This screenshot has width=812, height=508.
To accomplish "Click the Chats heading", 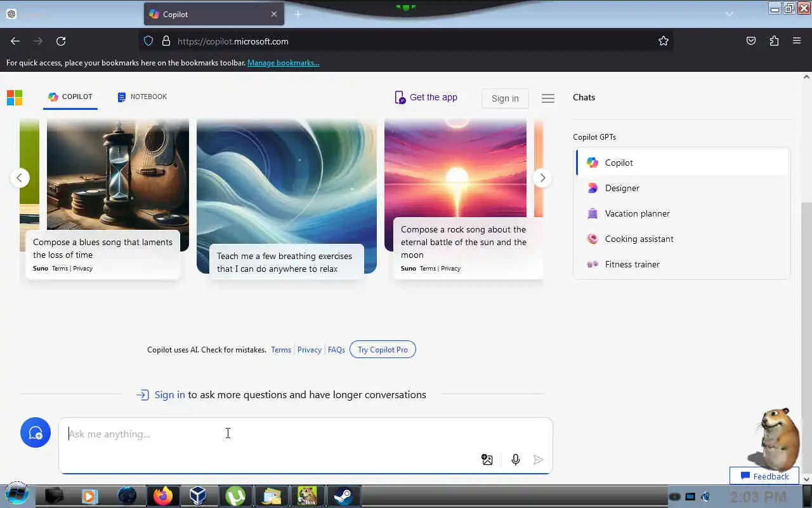I will 584,97.
